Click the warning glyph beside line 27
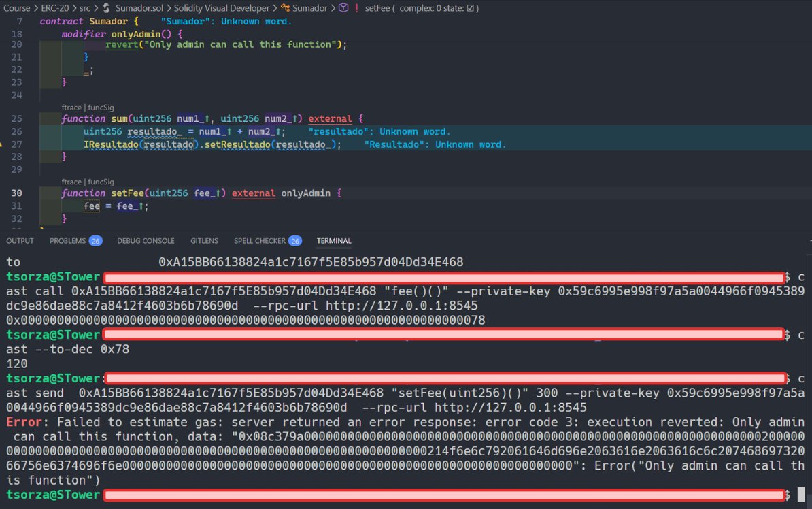The image size is (812, 509). (1, 144)
